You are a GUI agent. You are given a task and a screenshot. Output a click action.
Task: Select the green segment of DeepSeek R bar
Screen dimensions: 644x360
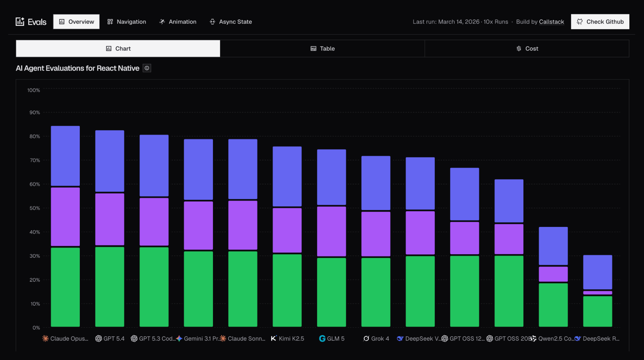[598, 311]
